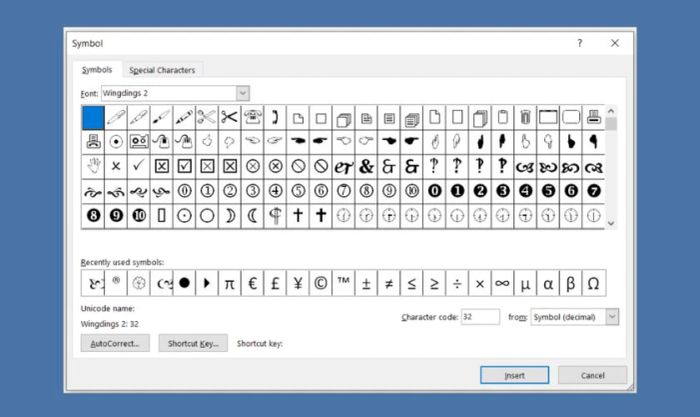
Task: Click the symbol grid scroll-up arrow
Action: 611,111
